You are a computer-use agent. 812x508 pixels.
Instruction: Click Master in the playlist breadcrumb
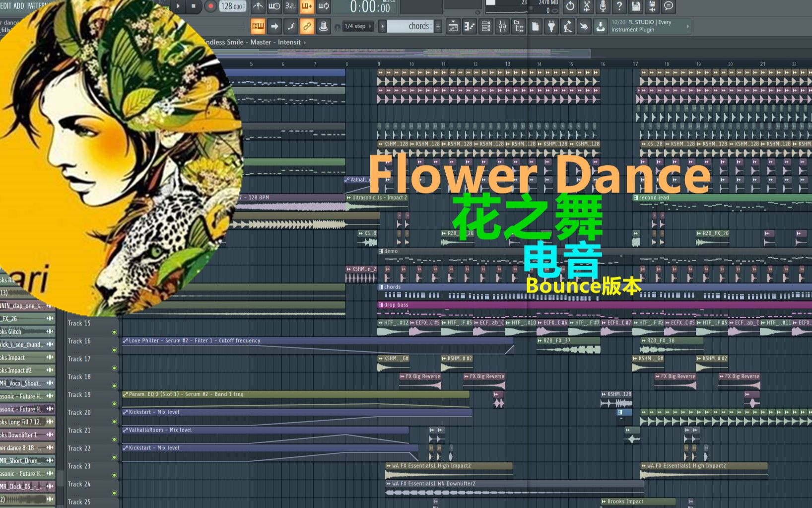tap(261, 42)
